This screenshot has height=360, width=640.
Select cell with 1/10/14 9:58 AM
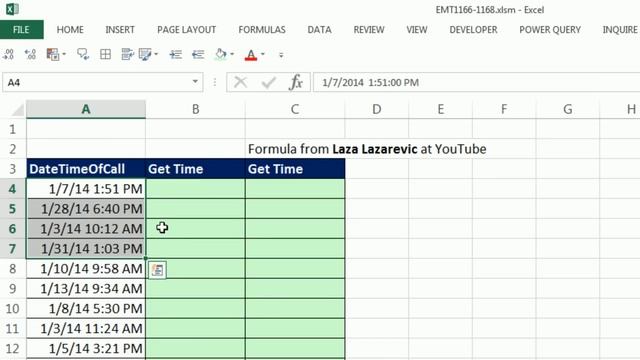[x=86, y=269]
